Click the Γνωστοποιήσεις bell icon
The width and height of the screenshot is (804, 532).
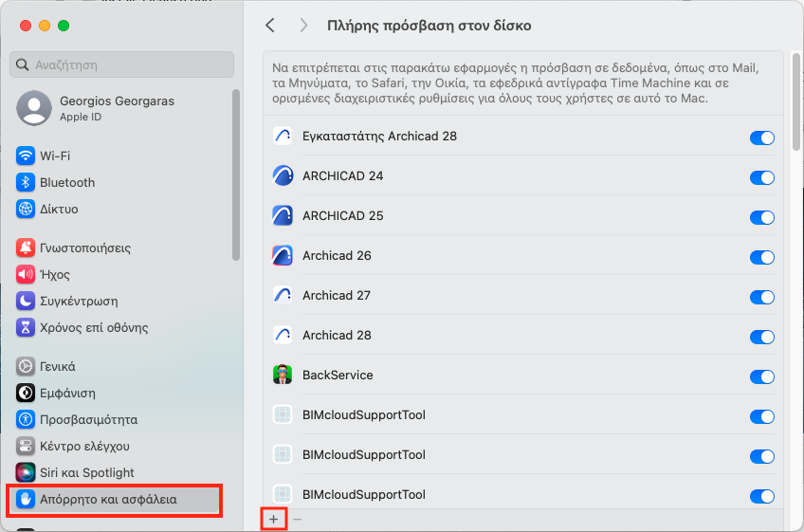[25, 248]
